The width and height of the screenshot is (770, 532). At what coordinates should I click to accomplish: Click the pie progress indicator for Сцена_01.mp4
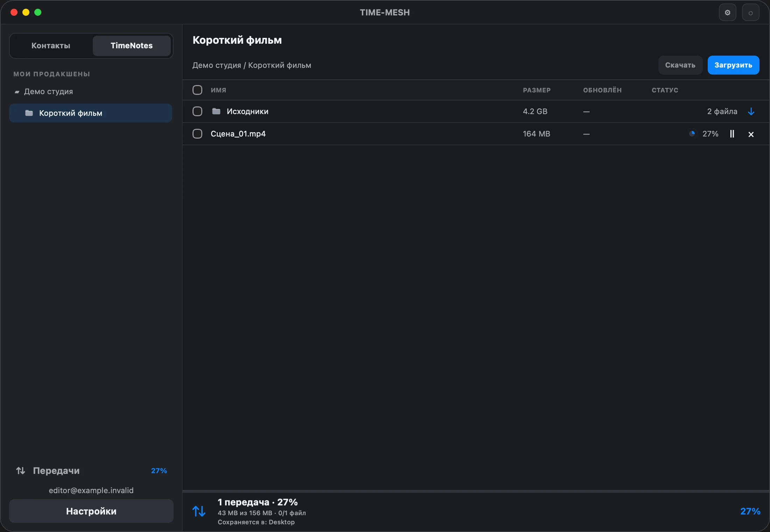(692, 134)
